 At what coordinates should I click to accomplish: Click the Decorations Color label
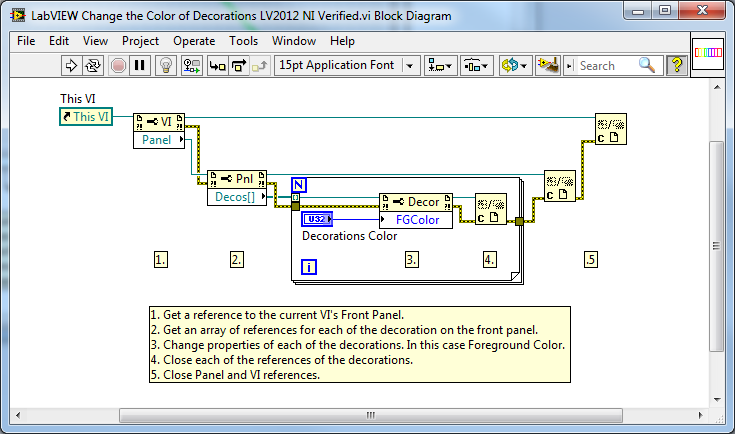[x=350, y=236]
